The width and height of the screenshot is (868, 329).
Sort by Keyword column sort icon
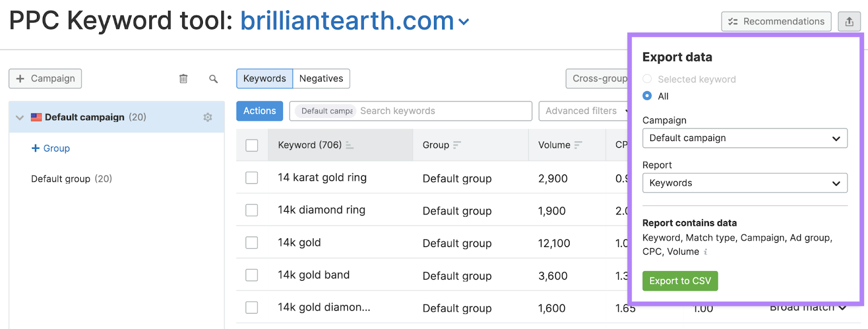[x=350, y=145]
